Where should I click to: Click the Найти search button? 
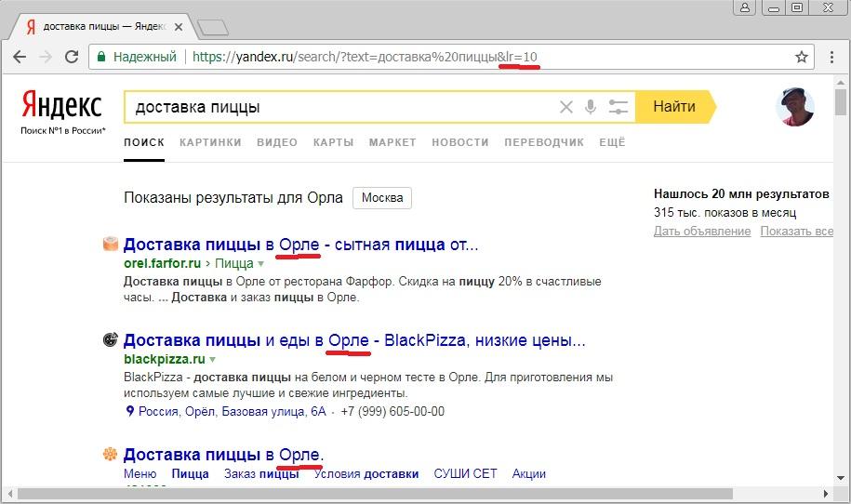675,106
